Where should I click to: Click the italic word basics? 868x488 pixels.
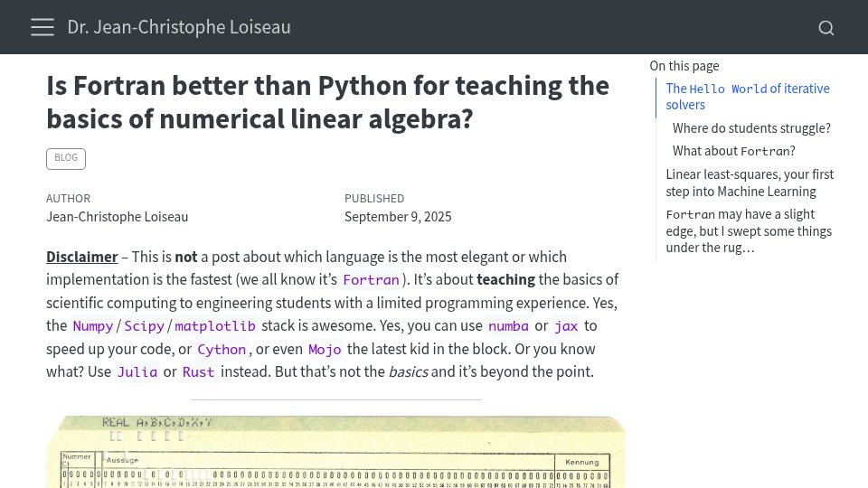click(x=408, y=371)
